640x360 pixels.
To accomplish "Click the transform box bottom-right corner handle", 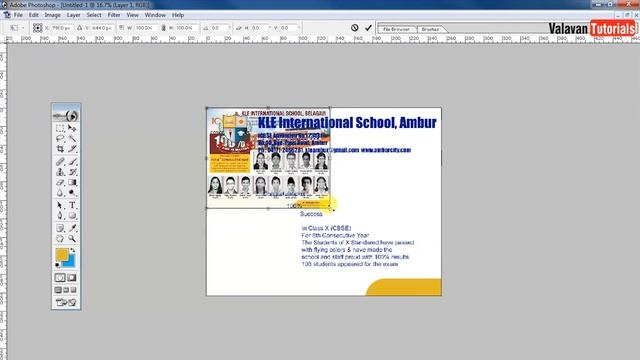I will pyautogui.click(x=330, y=208).
